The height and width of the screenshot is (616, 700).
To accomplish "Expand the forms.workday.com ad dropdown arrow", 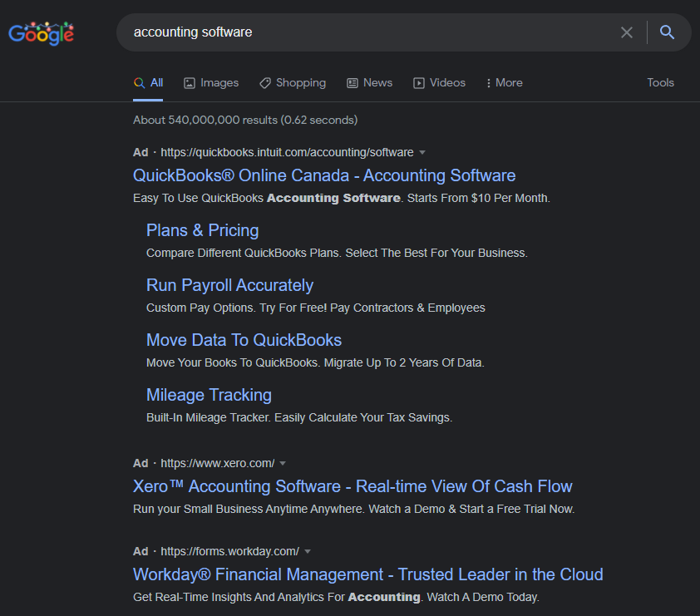I will click(x=308, y=551).
